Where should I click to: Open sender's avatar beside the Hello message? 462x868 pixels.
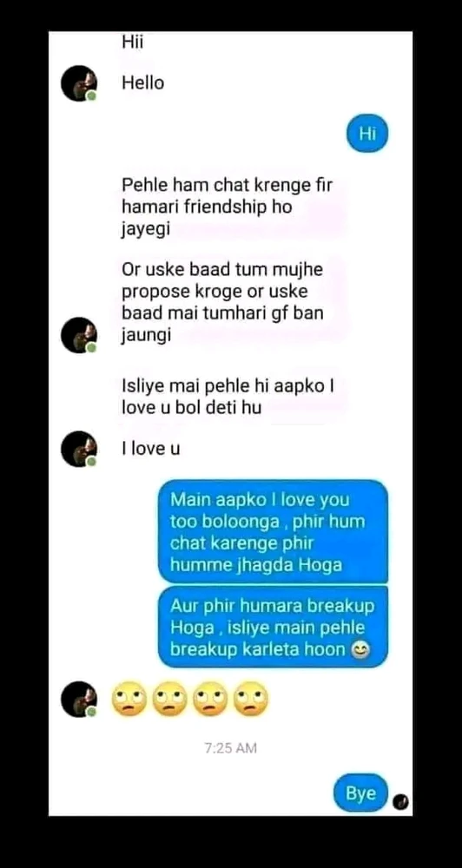click(x=79, y=83)
